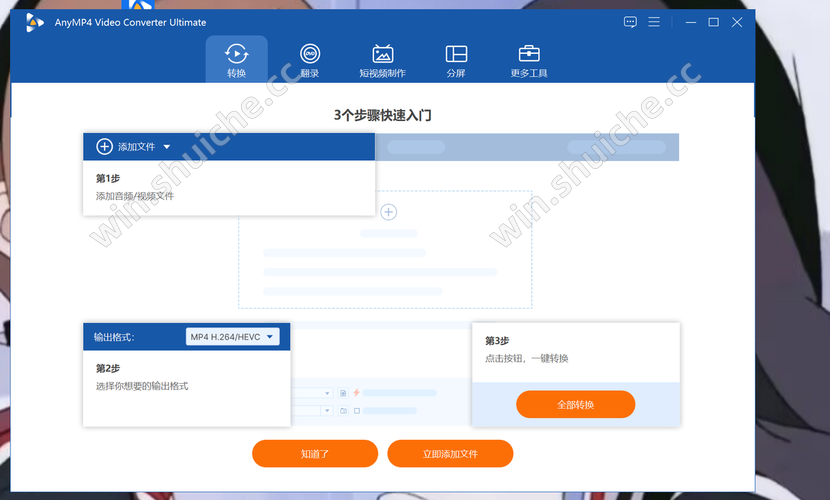Click the 知道了 button
Image resolution: width=830 pixels, height=500 pixels.
click(315, 454)
